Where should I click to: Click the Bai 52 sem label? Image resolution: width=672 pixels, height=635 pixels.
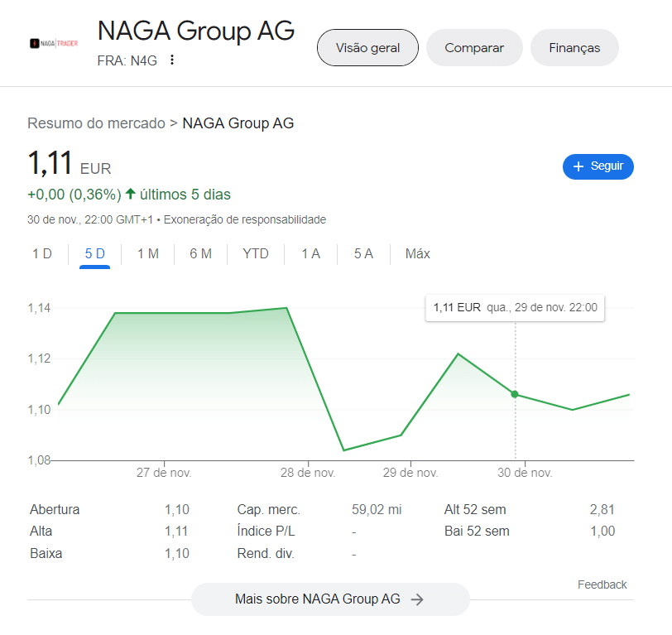(x=477, y=532)
